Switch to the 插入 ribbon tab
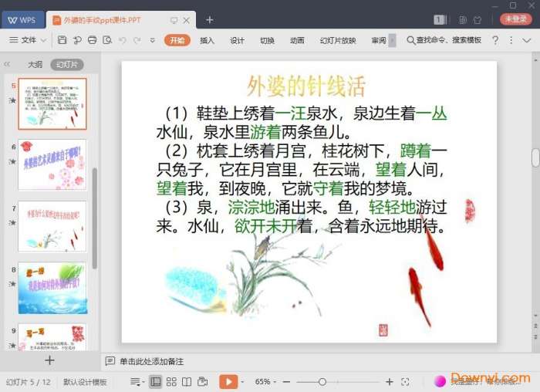Image resolution: width=540 pixels, height=392 pixels. [207, 40]
